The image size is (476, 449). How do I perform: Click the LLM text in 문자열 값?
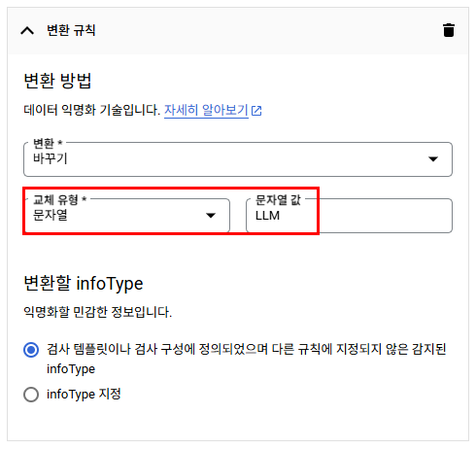(267, 216)
